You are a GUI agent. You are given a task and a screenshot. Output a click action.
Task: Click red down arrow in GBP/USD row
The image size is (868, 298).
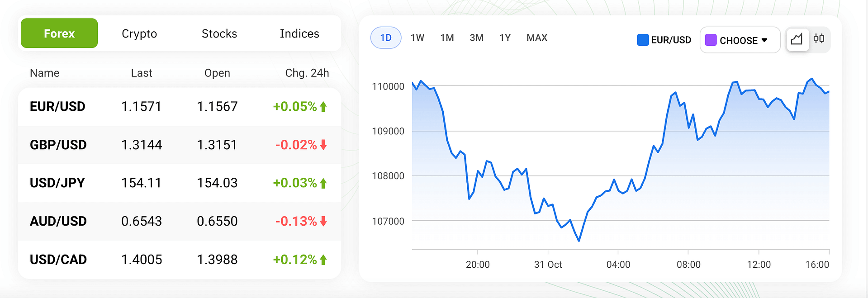(323, 145)
